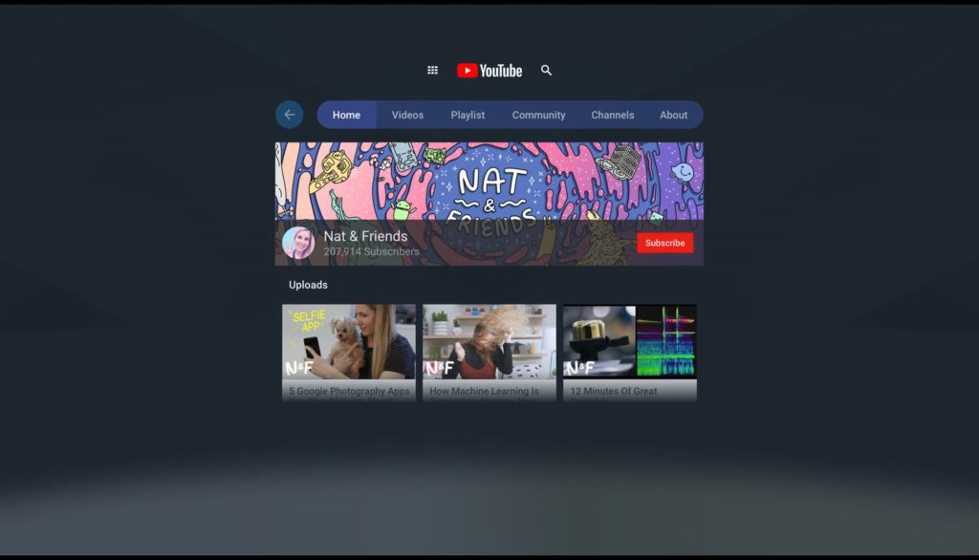Viewport: 979px width, 560px height.
Task: Play the hair-flipping woman video thumbnail
Action: pos(489,341)
